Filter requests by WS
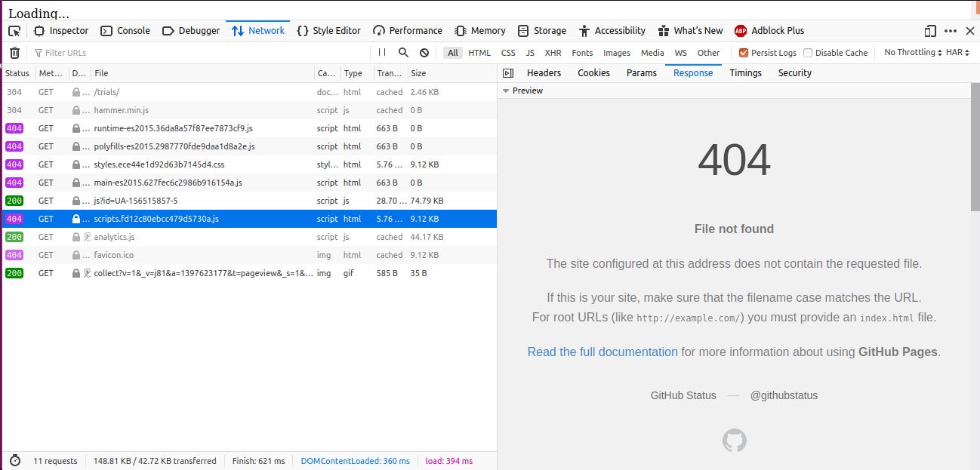Screen dimensions: 980x470 (681, 53)
